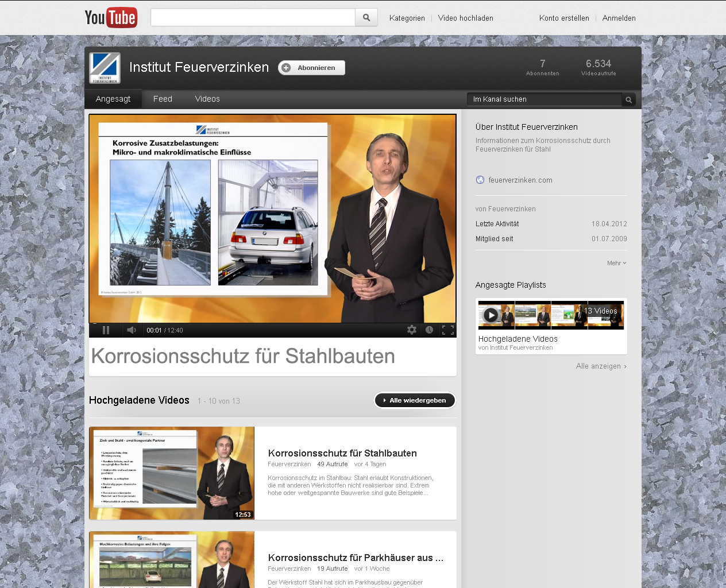726x588 pixels.
Task: Subscribe with the Abonnieren button
Action: click(311, 68)
